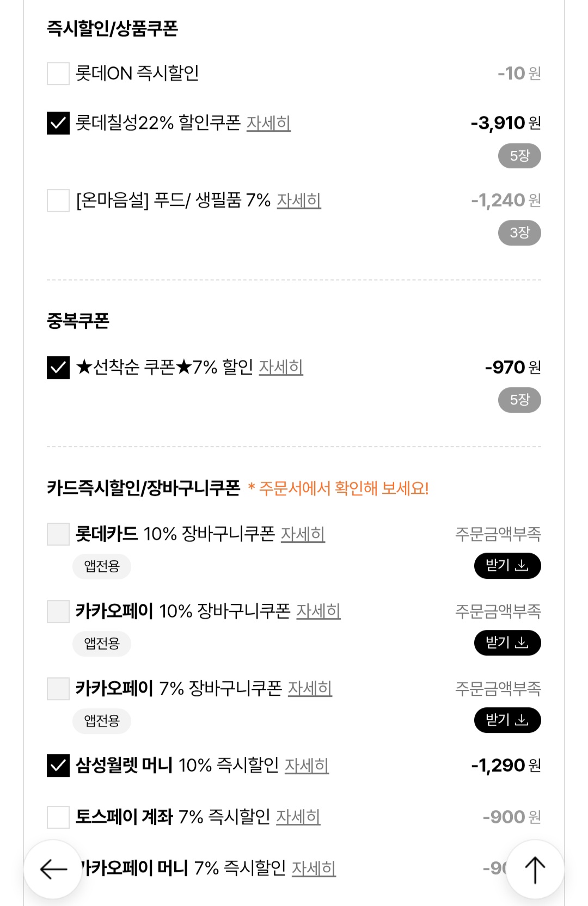Viewport: 588px width, 906px height.
Task: Open 자세히 for 롯데카드 10% 장바구니쿠폰
Action: [x=303, y=534]
